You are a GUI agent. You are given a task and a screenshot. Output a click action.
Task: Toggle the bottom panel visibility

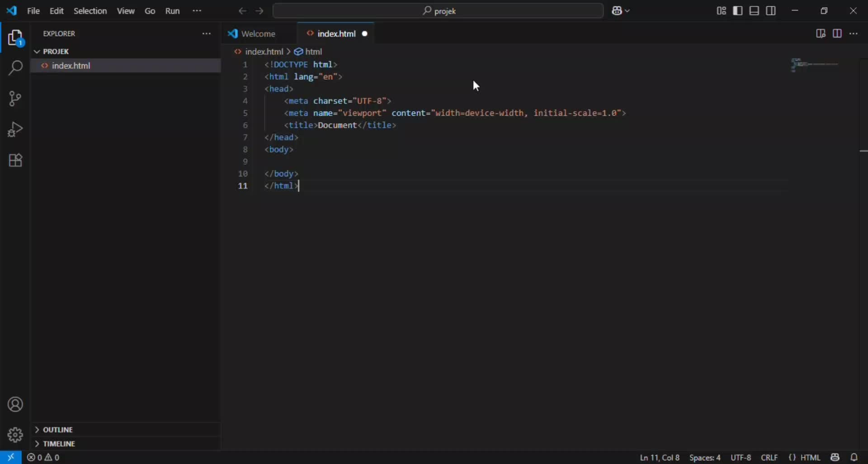755,11
